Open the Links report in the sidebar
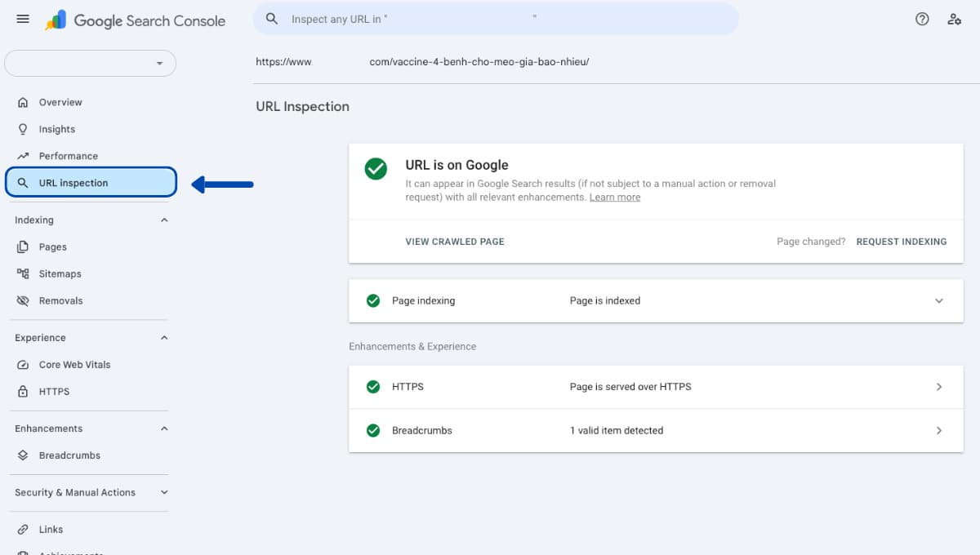 click(51, 530)
